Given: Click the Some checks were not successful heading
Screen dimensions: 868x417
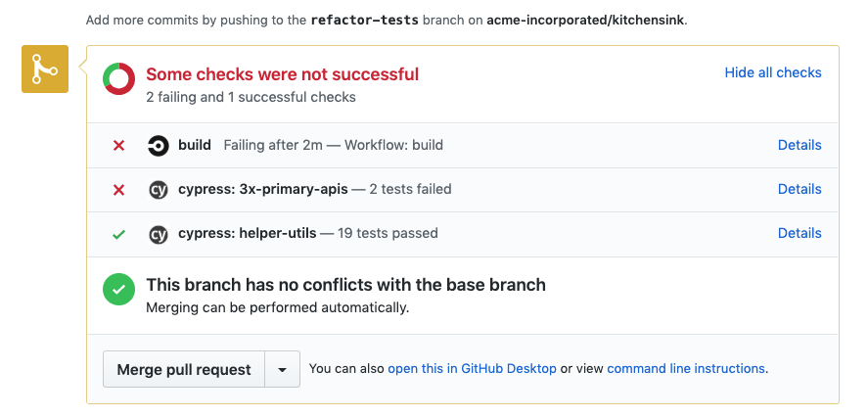Looking at the screenshot, I should click(282, 74).
